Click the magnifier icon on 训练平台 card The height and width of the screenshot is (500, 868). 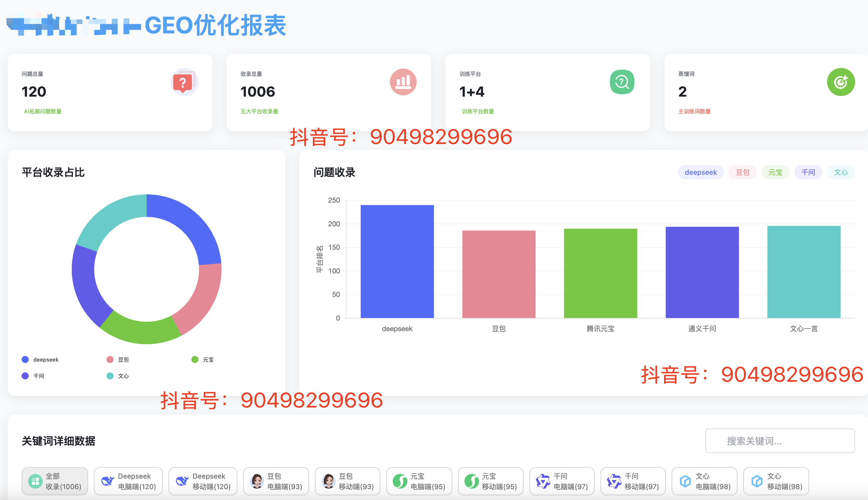coord(622,82)
